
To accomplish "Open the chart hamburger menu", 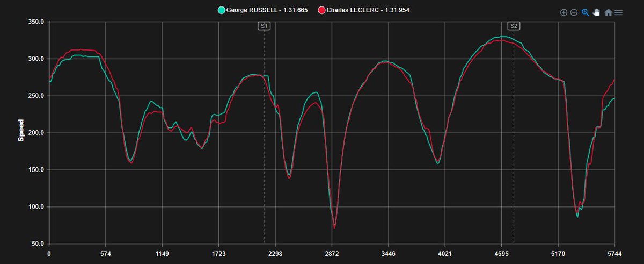I will [619, 12].
